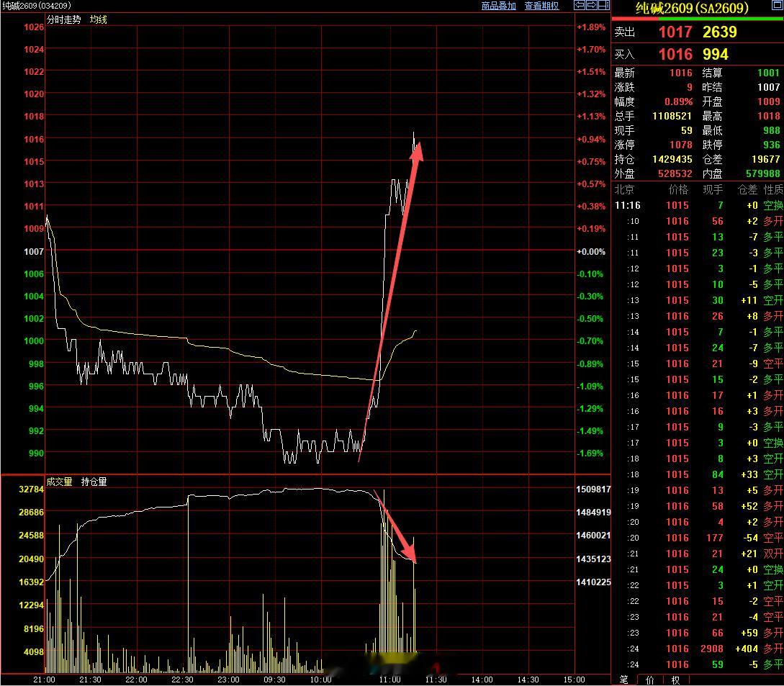Image resolution: width=784 pixels, height=686 pixels.
Task: Select the tick row with 仓差 +52
Action: click(698, 506)
